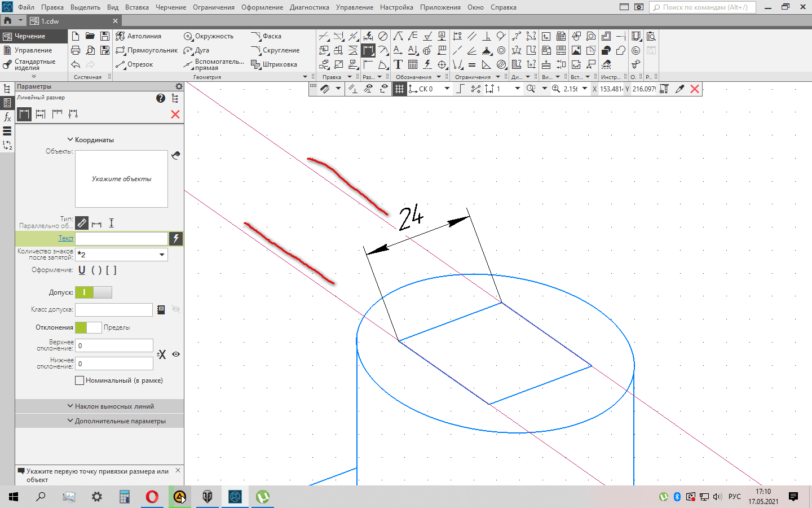Click the Text tool (T) in Обозначения

click(398, 64)
